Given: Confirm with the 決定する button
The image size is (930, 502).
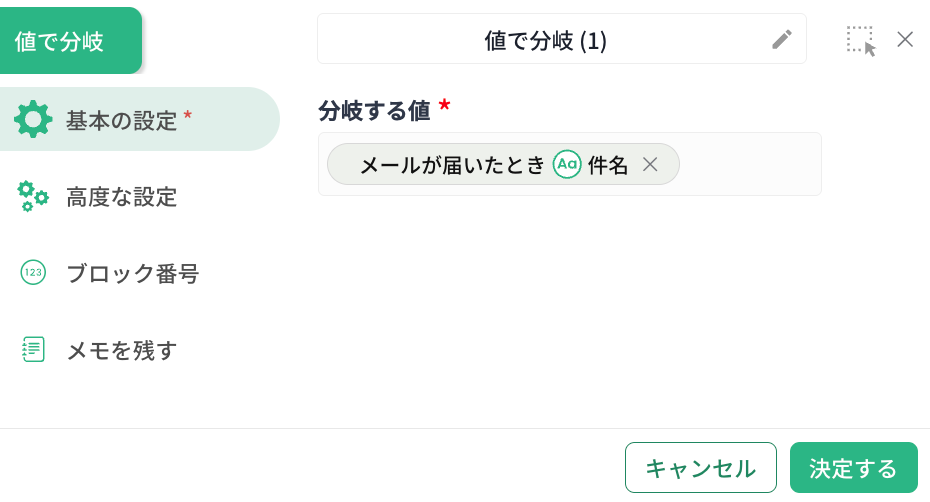Looking at the screenshot, I should pyautogui.click(x=853, y=468).
